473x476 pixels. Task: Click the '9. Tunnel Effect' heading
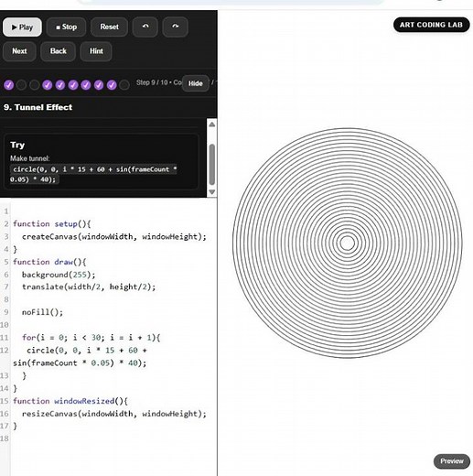(x=38, y=107)
